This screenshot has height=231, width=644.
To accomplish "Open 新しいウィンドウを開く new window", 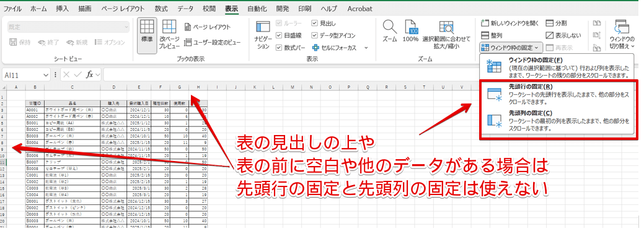I will pos(509,24).
